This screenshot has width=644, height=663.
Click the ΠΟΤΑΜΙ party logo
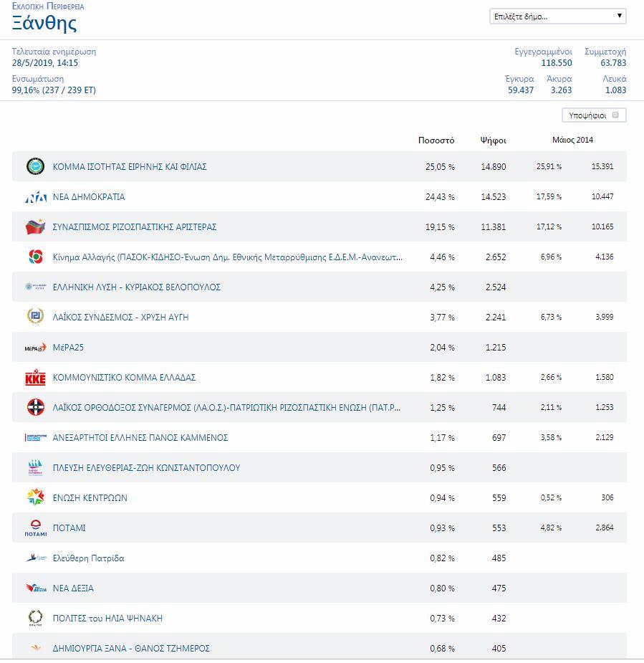click(x=35, y=528)
